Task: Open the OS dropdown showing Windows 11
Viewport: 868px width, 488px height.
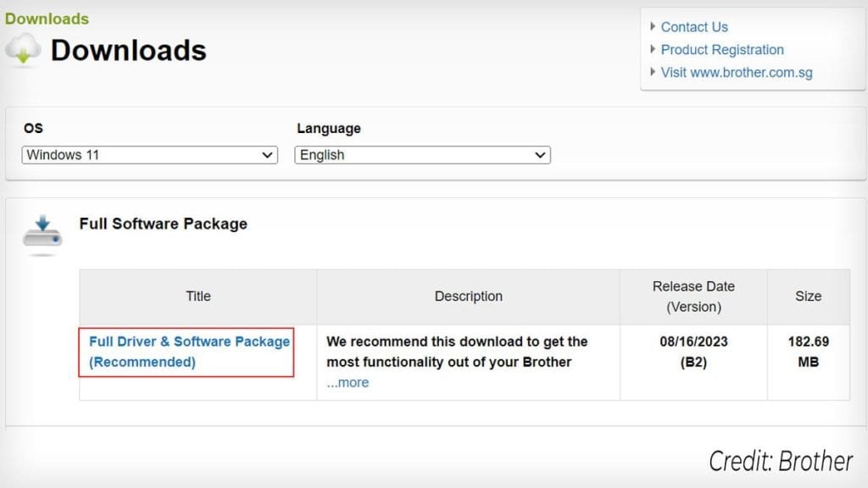Action: (149, 155)
